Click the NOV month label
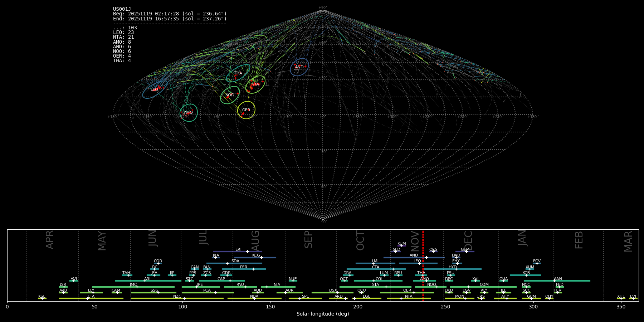 pyautogui.click(x=415, y=241)
